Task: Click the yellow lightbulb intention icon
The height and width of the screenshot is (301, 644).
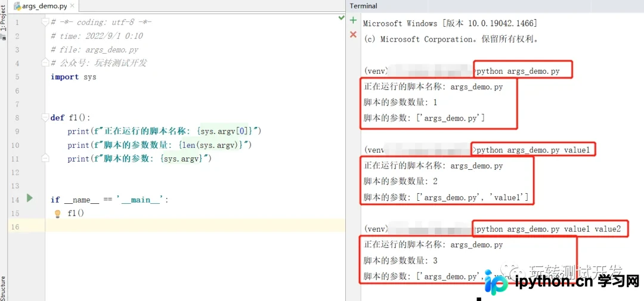Action: tap(57, 213)
